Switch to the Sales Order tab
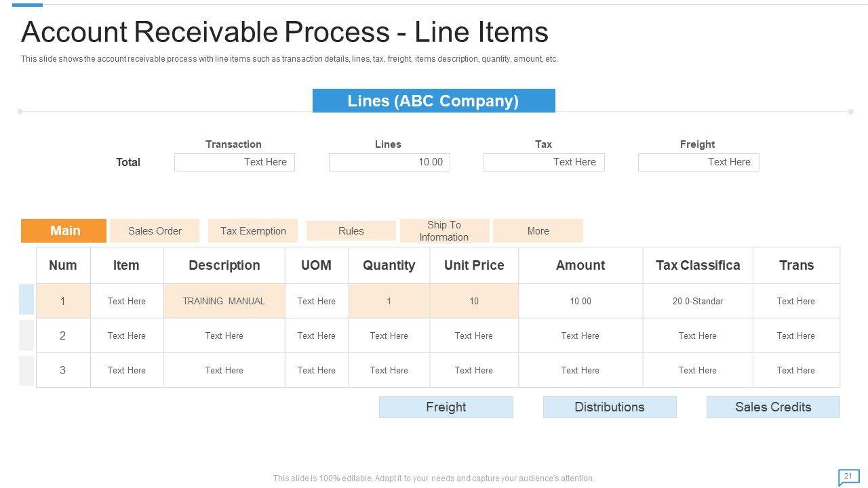Viewport: 868px width, 488px height. click(155, 230)
